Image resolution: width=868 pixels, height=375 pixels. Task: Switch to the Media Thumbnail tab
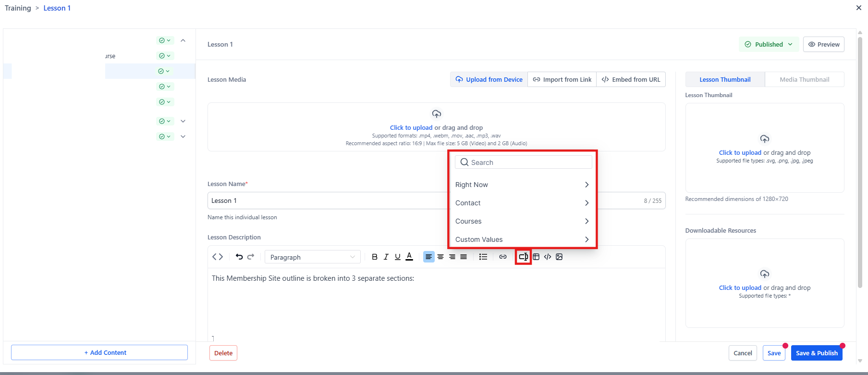click(804, 80)
